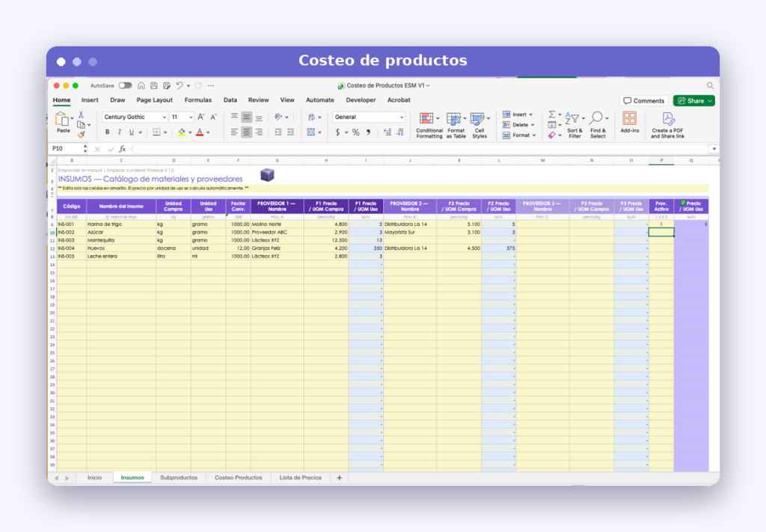Toggle middle vertical alignment
This screenshot has height=532, width=766.
247,117
